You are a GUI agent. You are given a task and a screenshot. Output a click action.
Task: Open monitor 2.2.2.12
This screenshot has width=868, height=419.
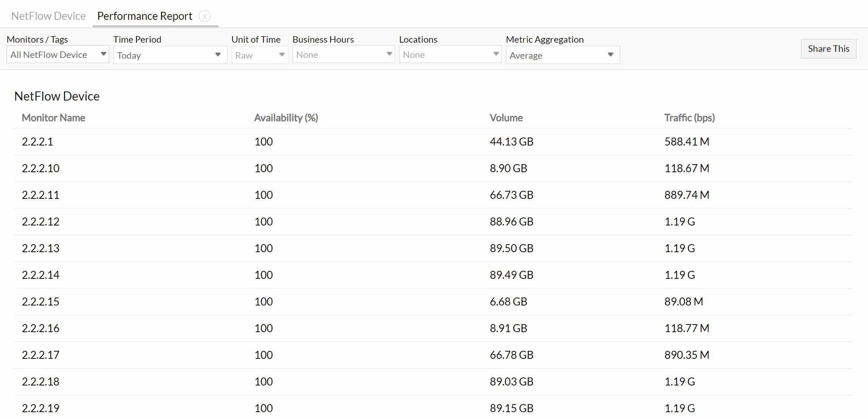click(40, 222)
